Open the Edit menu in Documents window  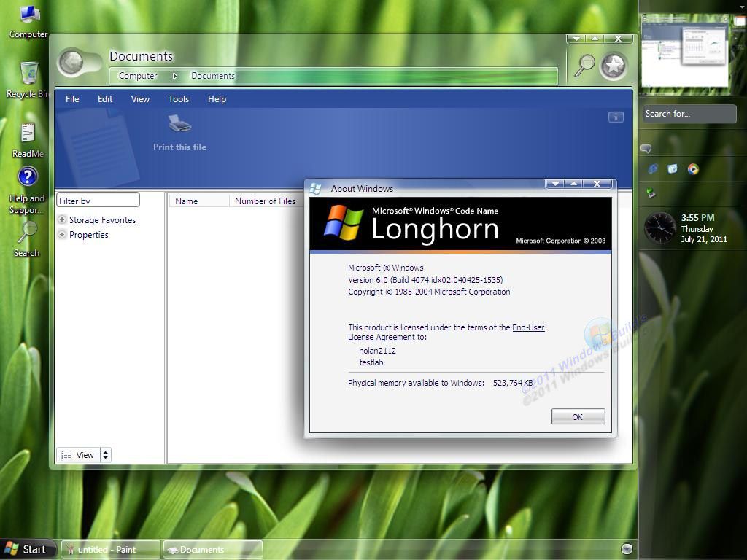[105, 99]
